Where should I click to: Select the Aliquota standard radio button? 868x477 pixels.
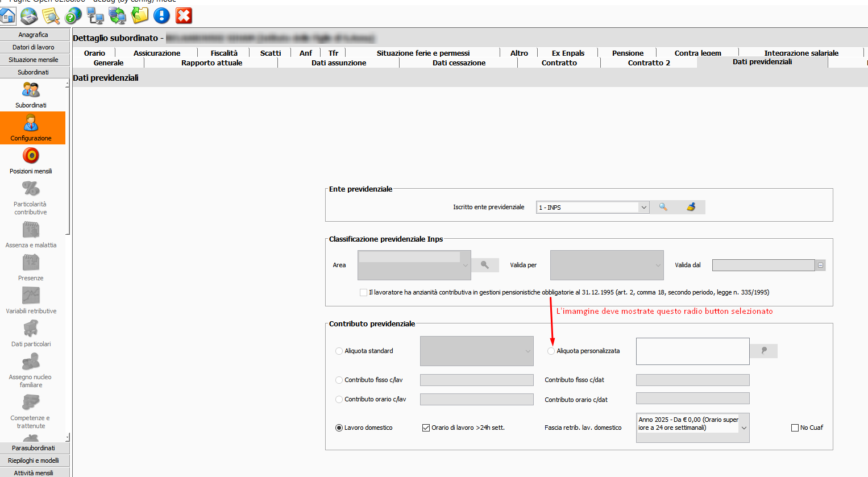tap(339, 351)
